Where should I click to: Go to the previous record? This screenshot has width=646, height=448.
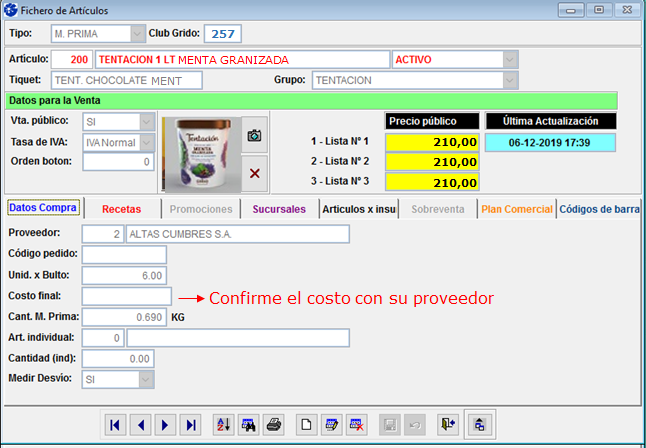click(x=141, y=425)
